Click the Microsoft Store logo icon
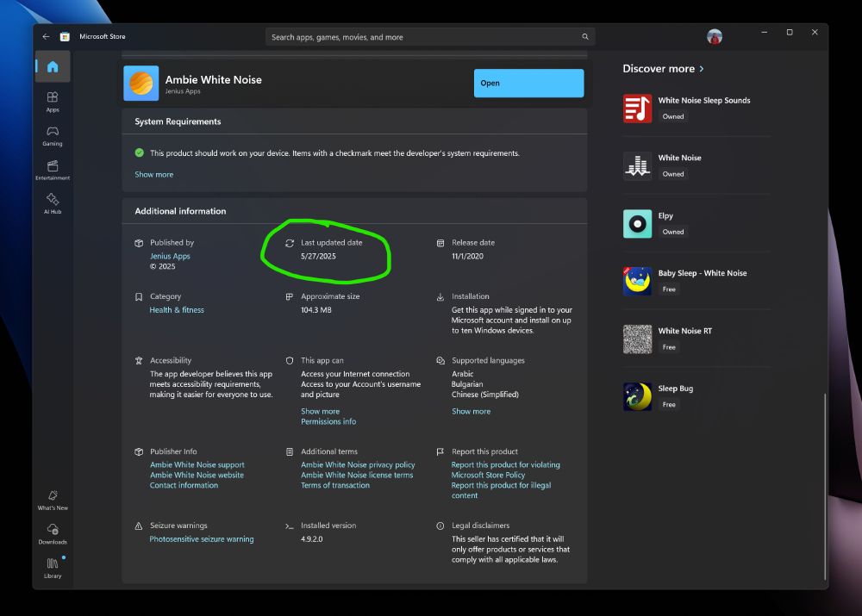 (65, 37)
